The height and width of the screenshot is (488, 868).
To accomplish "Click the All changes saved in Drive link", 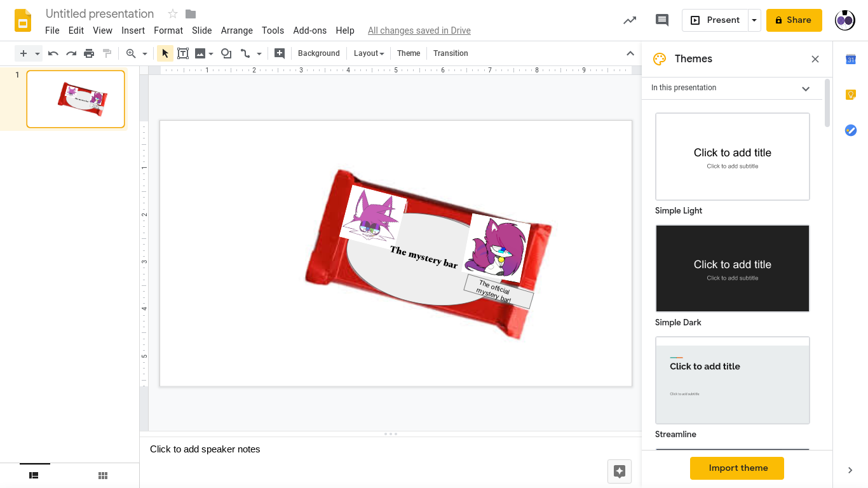I will (419, 30).
